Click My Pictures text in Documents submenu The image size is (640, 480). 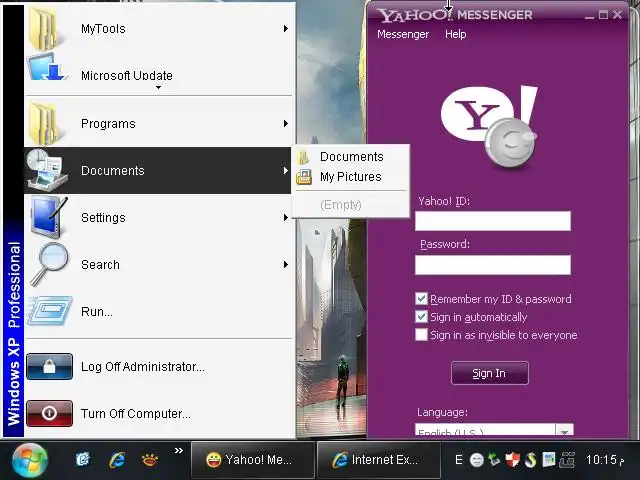351,177
